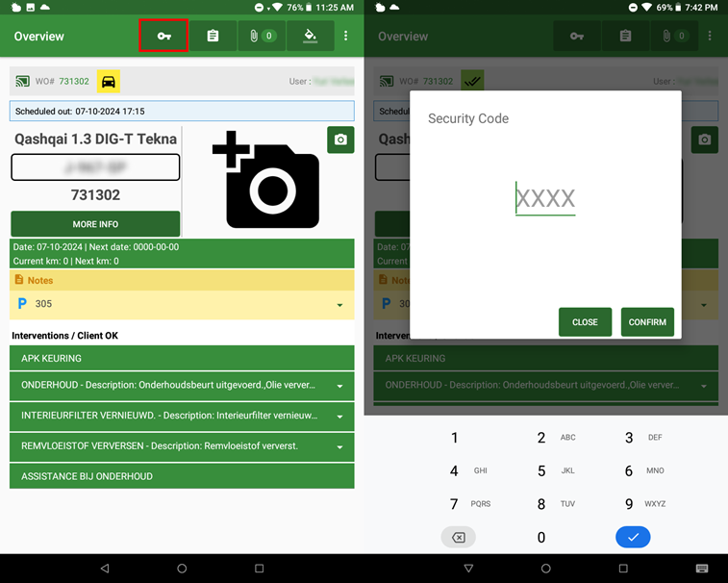Focus the XXXX security code field
728x583 pixels.
[x=545, y=199]
